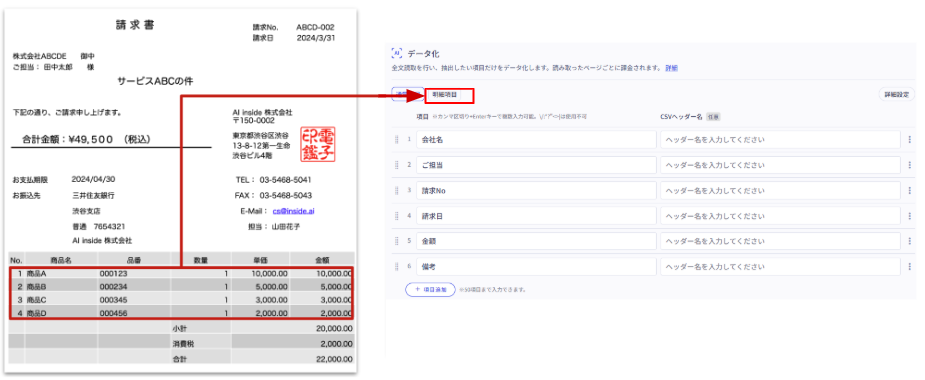925x380 pixels.
Task: Grab the drag handle for row 金額
Action: point(397,241)
